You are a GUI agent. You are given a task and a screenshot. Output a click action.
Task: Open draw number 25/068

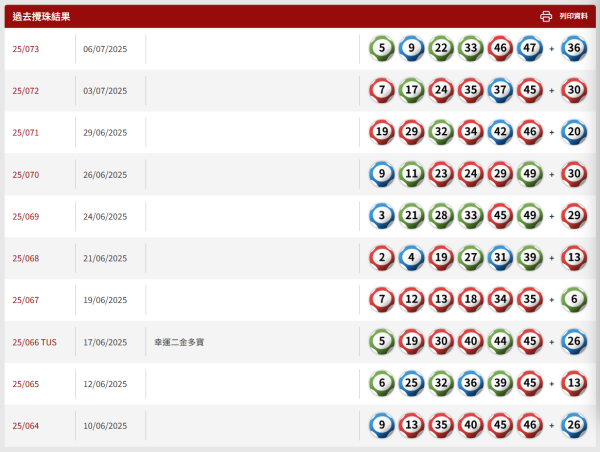click(x=26, y=258)
